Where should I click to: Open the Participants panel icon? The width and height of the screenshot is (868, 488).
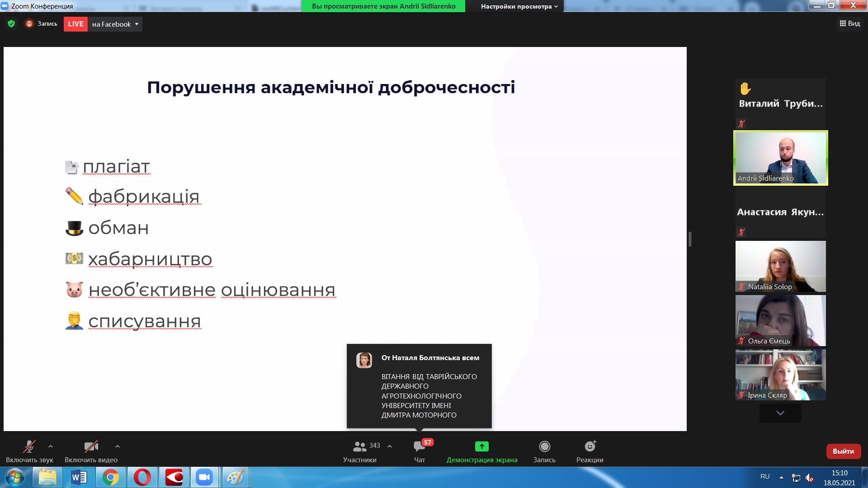coord(360,446)
